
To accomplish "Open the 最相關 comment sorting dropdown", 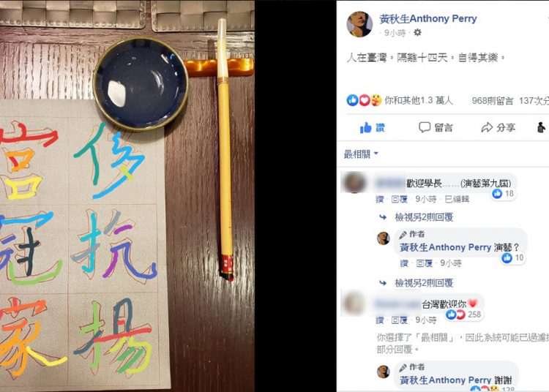I will pos(361,154).
